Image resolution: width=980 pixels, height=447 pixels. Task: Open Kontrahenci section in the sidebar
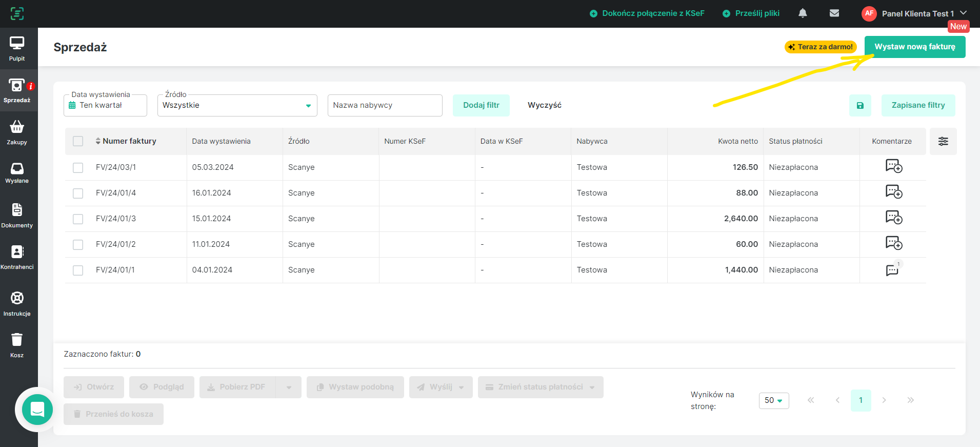point(17,257)
